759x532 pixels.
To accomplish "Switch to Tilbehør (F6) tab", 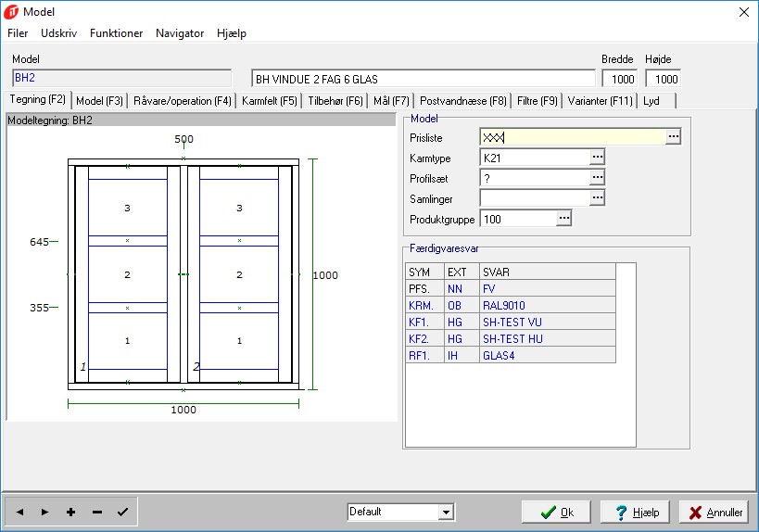I will coord(335,101).
